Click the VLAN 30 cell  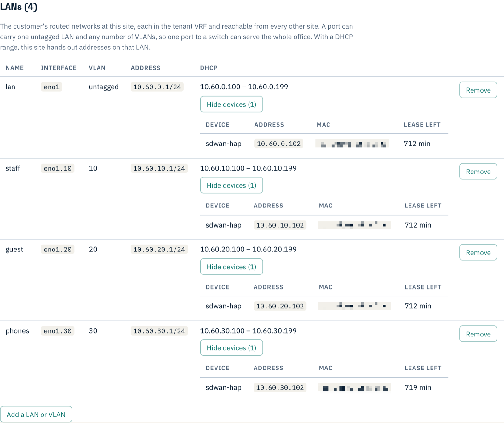tap(93, 331)
